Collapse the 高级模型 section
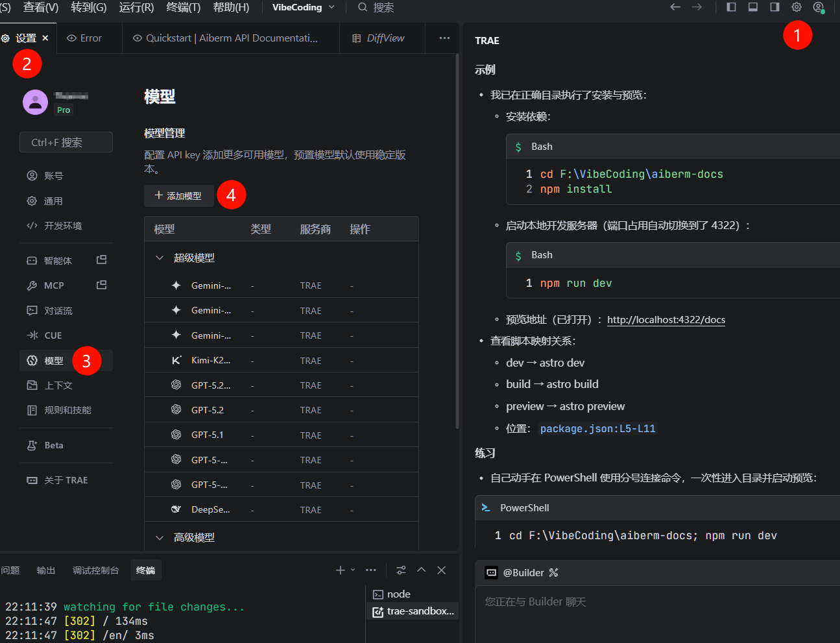The image size is (840, 643). point(160,537)
